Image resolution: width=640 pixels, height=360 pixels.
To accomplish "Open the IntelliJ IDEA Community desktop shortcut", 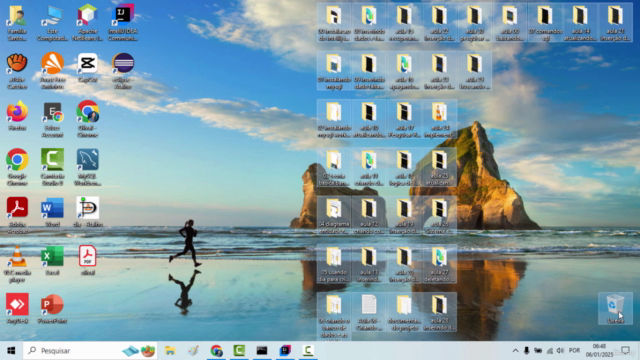I will [123, 23].
